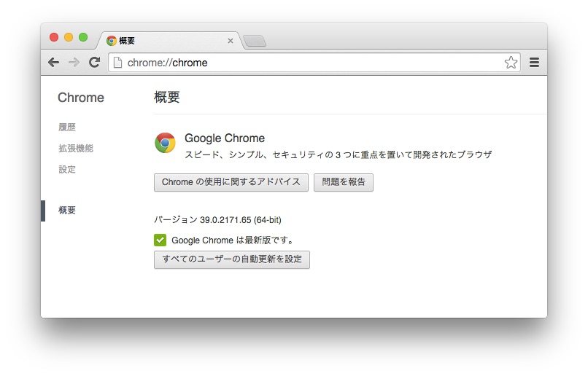Click Chrome の使用に関するアドバイス button

231,182
